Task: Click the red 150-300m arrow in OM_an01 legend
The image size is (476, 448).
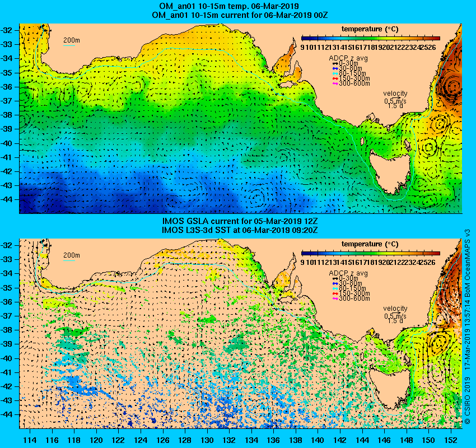Action: [335, 78]
